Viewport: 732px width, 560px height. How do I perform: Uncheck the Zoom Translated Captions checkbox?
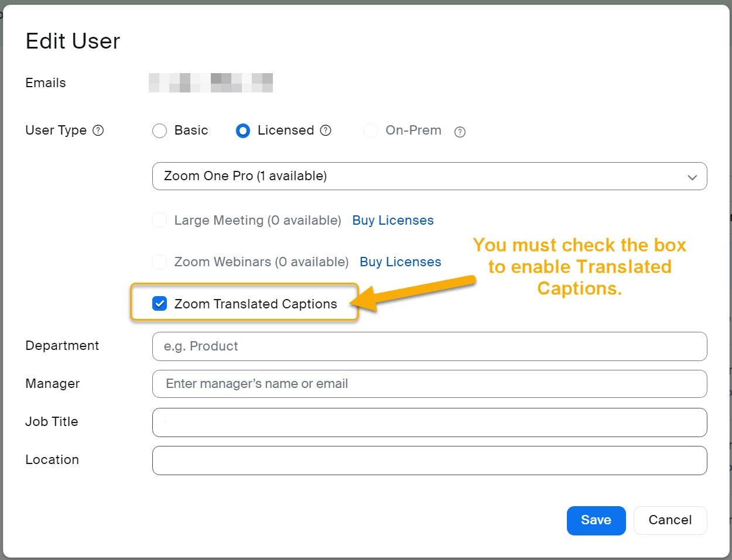[x=159, y=303]
